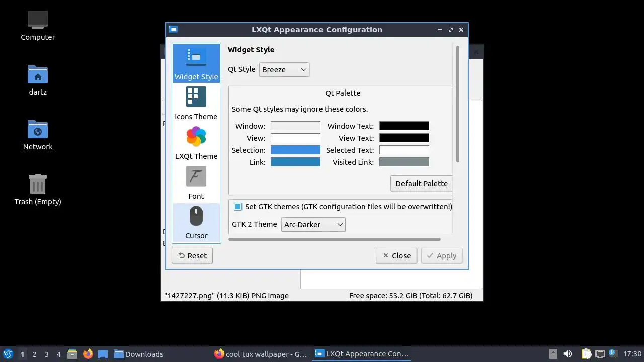Open the update notifier tray icon
The image size is (644, 362).
click(612, 353)
